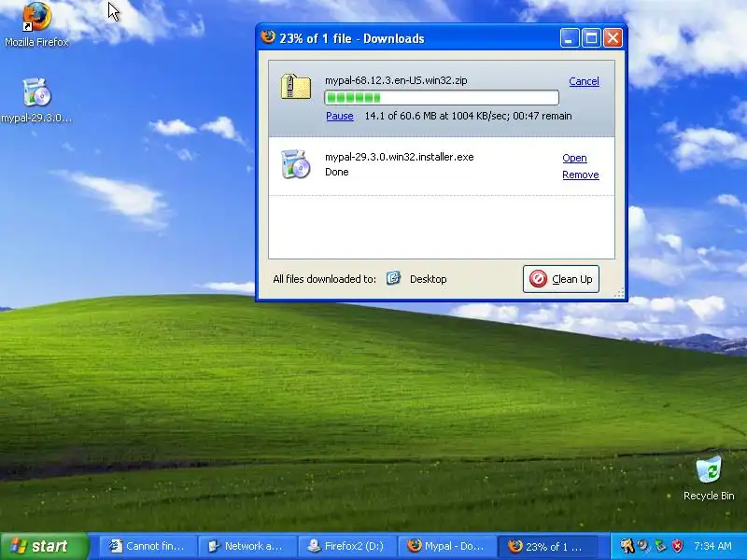Image resolution: width=747 pixels, height=560 pixels.
Task: Click the 'All files downloaded to:' label
Action: pos(324,279)
